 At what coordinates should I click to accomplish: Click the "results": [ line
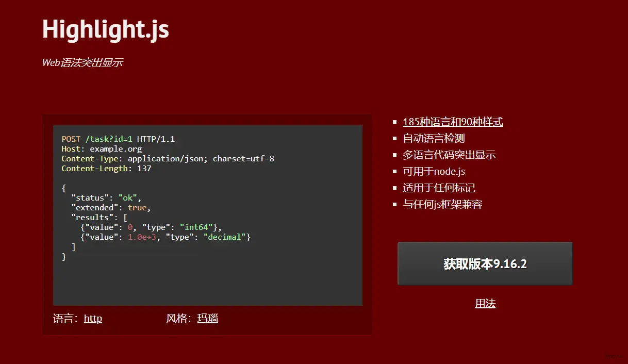(99, 218)
